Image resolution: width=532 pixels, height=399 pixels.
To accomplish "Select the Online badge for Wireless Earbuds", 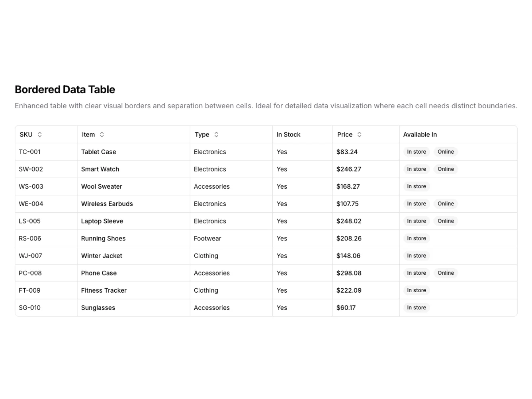I will (446, 203).
